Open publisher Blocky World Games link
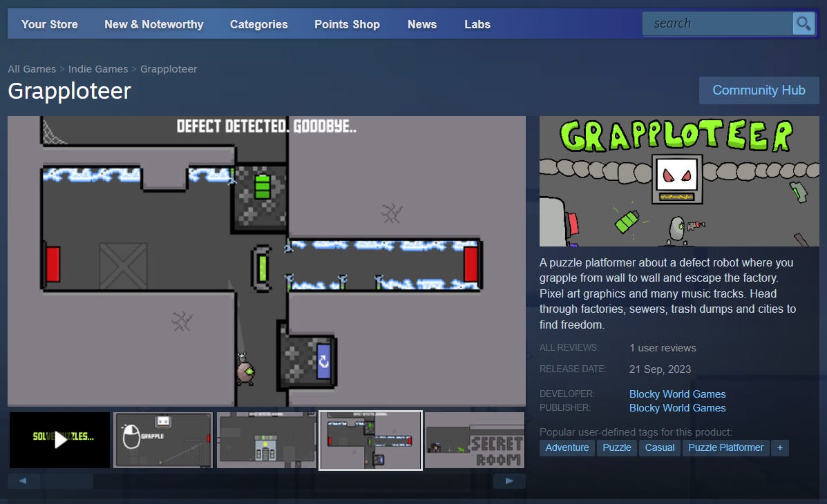This screenshot has height=504, width=827. [677, 408]
